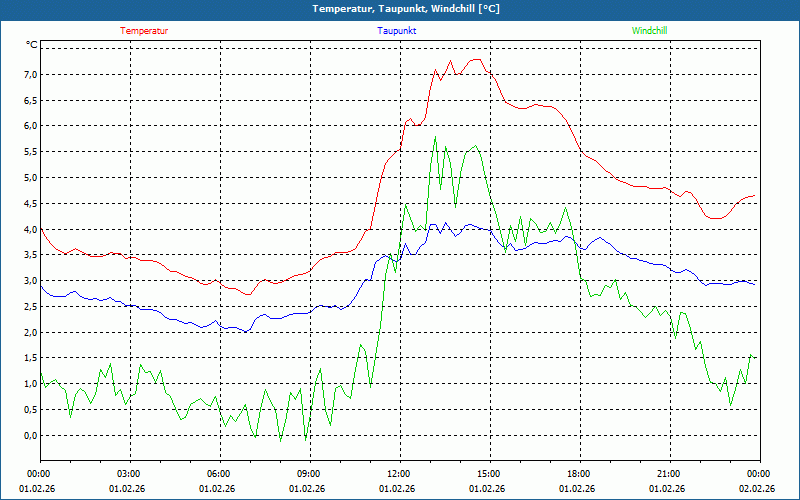Select the 12:00 time axis marker
Viewport: 800px width, 500px height.
click(x=398, y=474)
